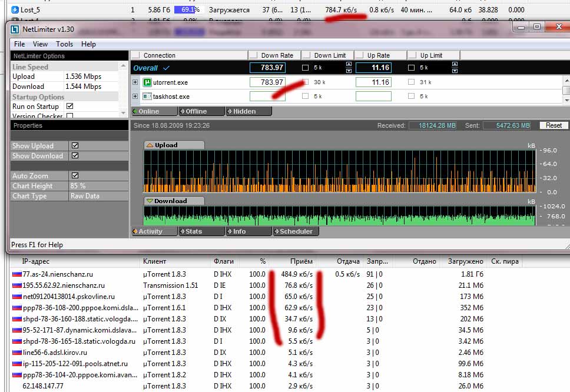Click the orange Upload chart triangle icon
This screenshot has width=570, height=392.
pyautogui.click(x=150, y=145)
